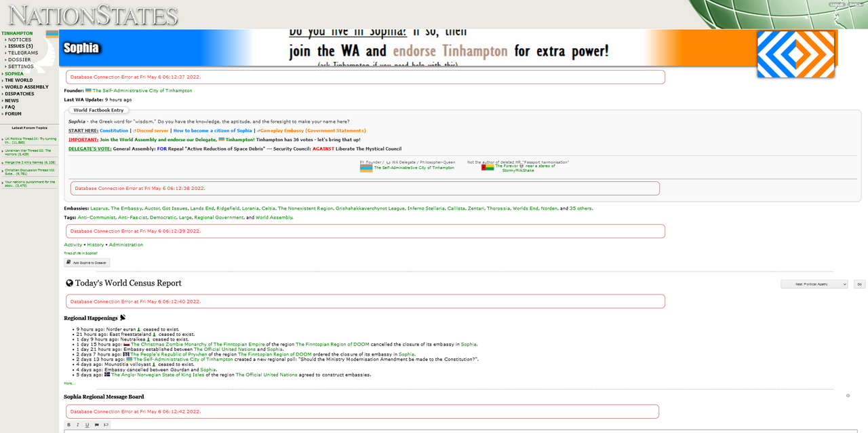The height and width of the screenshot is (433, 868).
Task: Click Add Sophia to Dossier button
Action: click(87, 263)
